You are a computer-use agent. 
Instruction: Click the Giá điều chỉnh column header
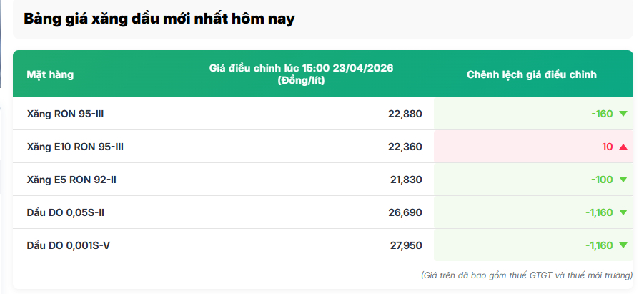click(301, 74)
